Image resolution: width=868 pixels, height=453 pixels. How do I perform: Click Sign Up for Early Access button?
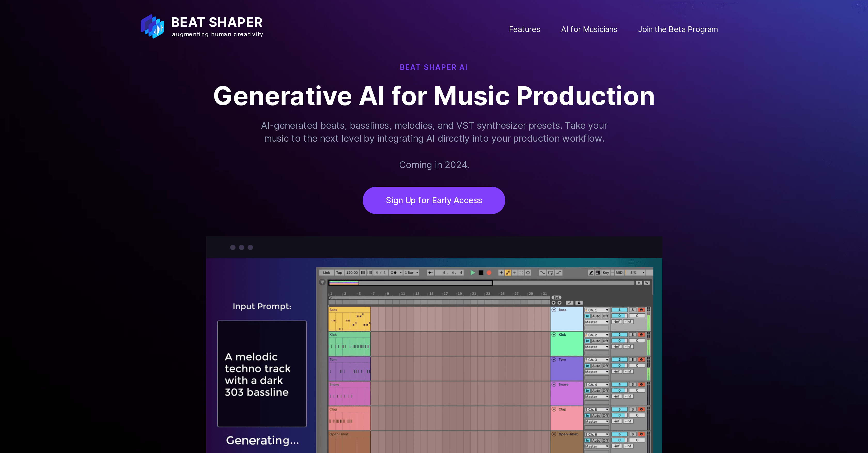click(434, 200)
